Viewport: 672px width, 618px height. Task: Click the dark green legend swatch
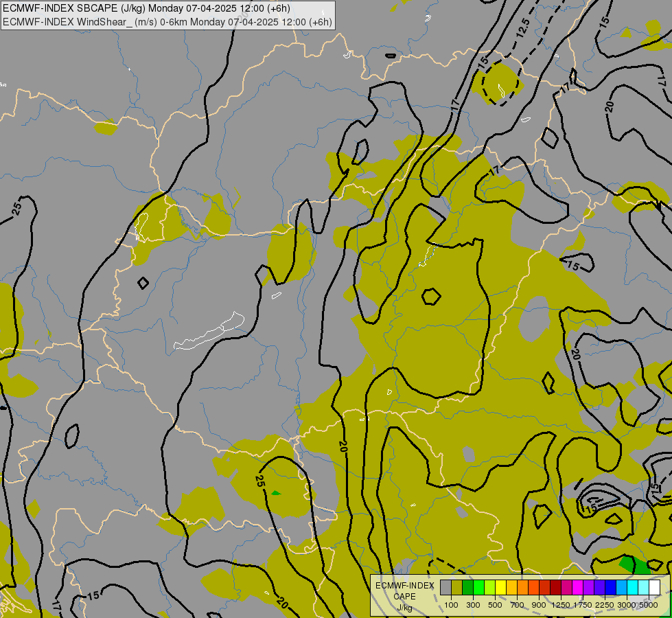(468, 587)
